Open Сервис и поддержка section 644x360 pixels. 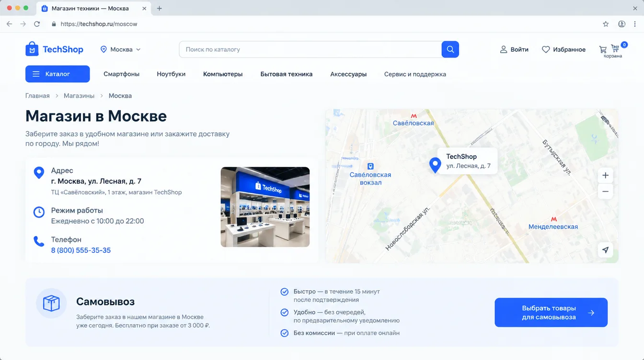(415, 74)
